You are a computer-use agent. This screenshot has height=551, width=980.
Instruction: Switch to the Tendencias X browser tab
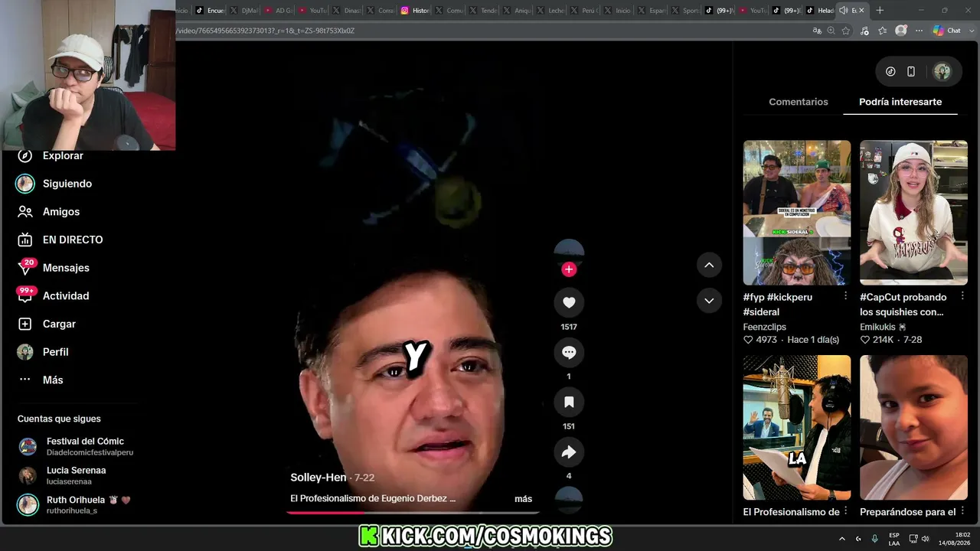[x=484, y=11]
